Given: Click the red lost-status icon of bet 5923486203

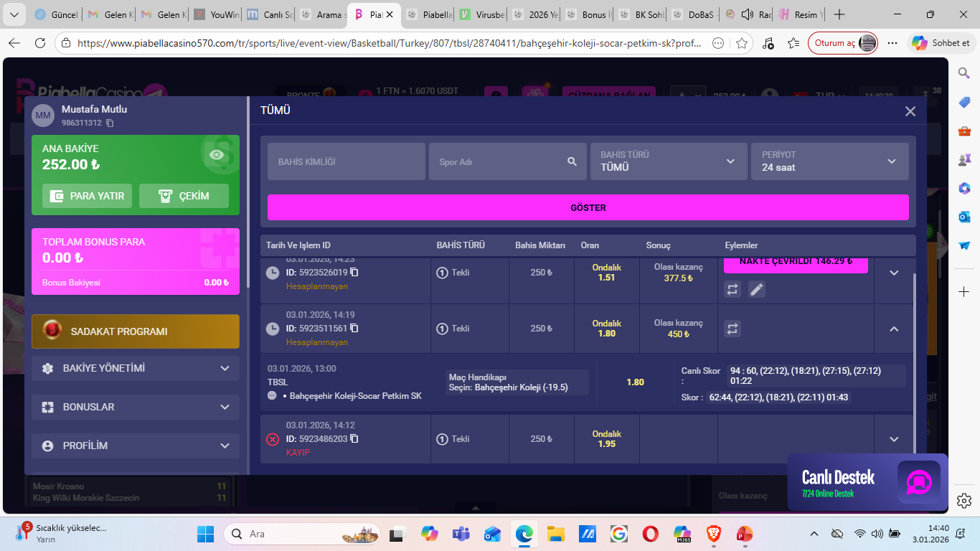Looking at the screenshot, I should click(273, 439).
